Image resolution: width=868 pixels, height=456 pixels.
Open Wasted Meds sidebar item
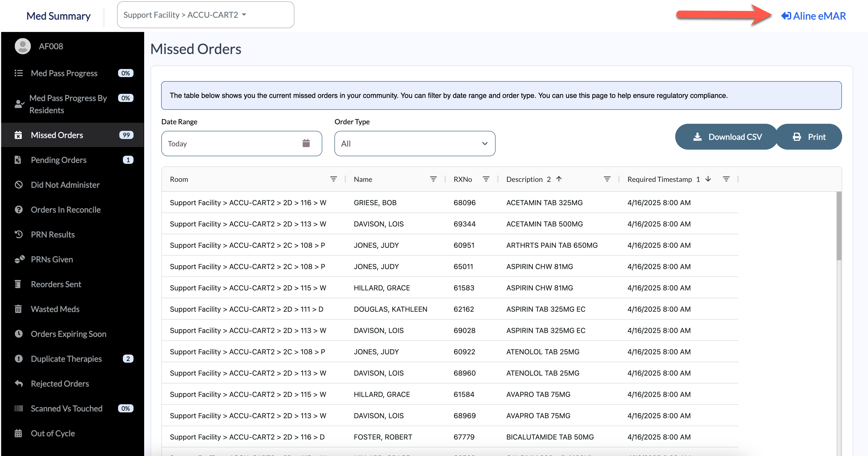click(x=55, y=309)
